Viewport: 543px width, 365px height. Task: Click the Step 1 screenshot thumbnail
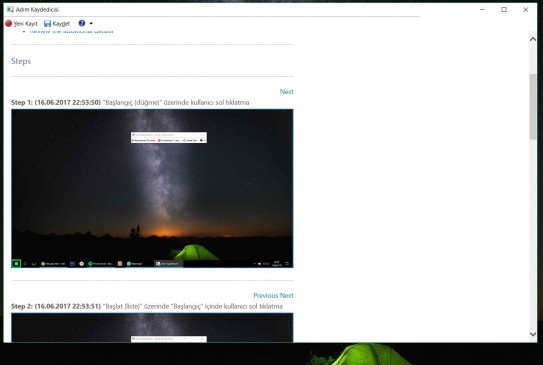coord(152,188)
